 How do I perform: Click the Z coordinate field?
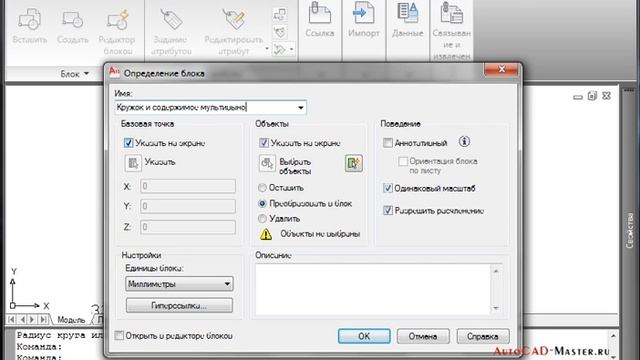click(x=188, y=227)
